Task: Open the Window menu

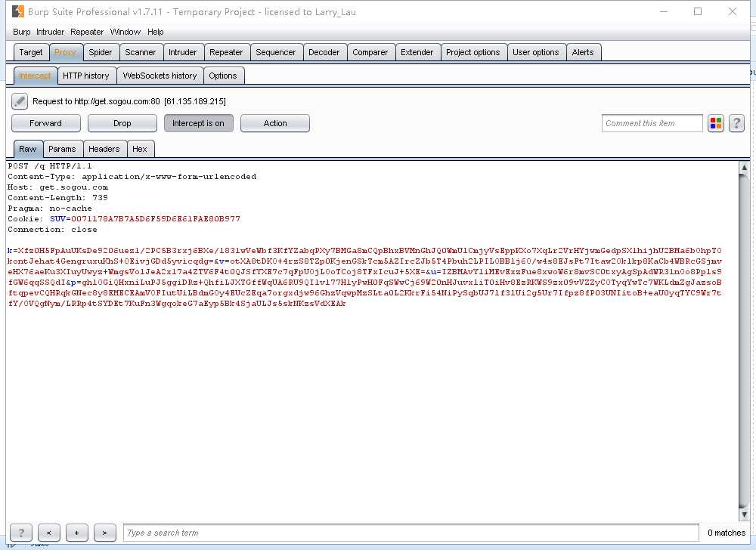Action: tap(125, 32)
